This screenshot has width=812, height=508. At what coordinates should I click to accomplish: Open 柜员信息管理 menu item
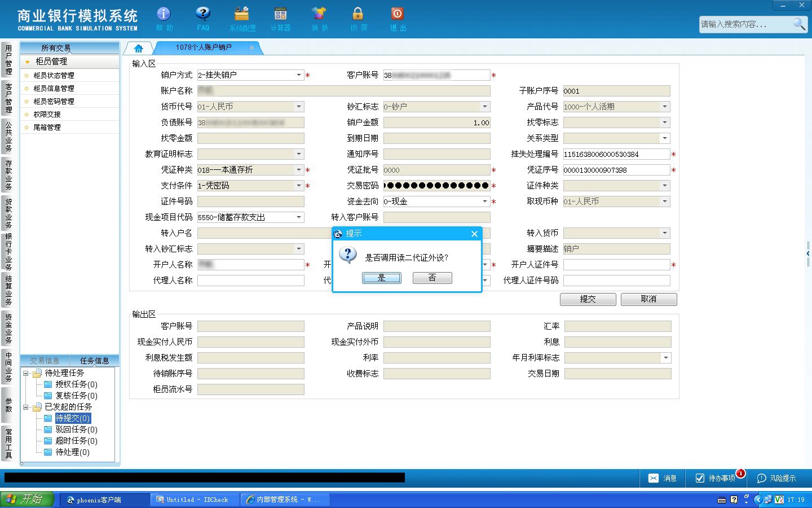click(54, 89)
